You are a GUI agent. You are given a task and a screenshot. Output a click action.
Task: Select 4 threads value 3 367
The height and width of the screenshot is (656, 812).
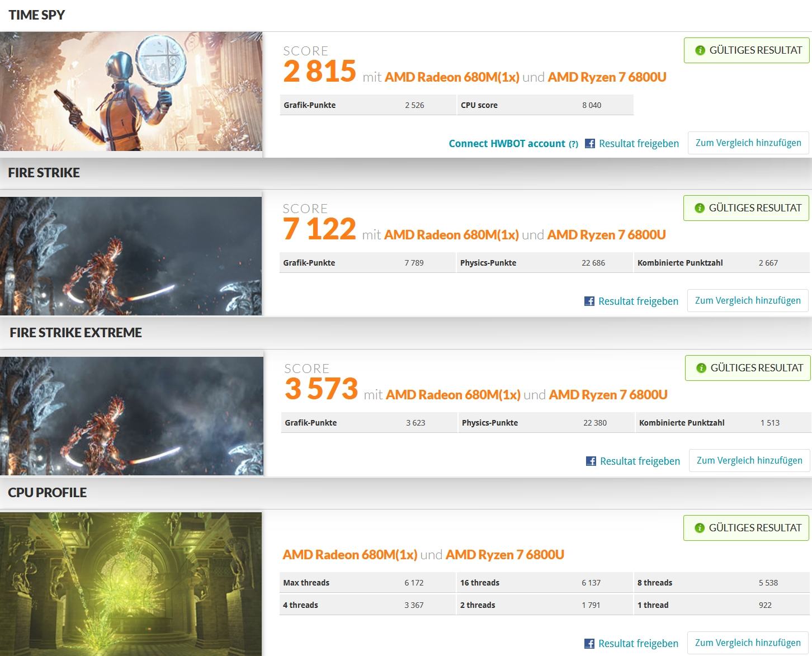click(x=414, y=605)
